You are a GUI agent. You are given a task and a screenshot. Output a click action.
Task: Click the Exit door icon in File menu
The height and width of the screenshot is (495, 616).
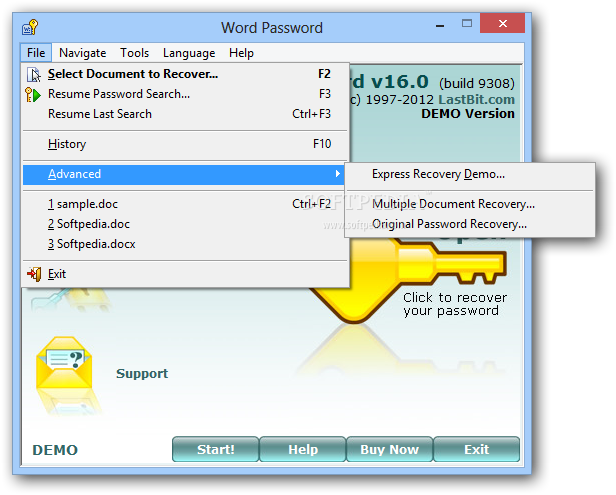point(34,274)
